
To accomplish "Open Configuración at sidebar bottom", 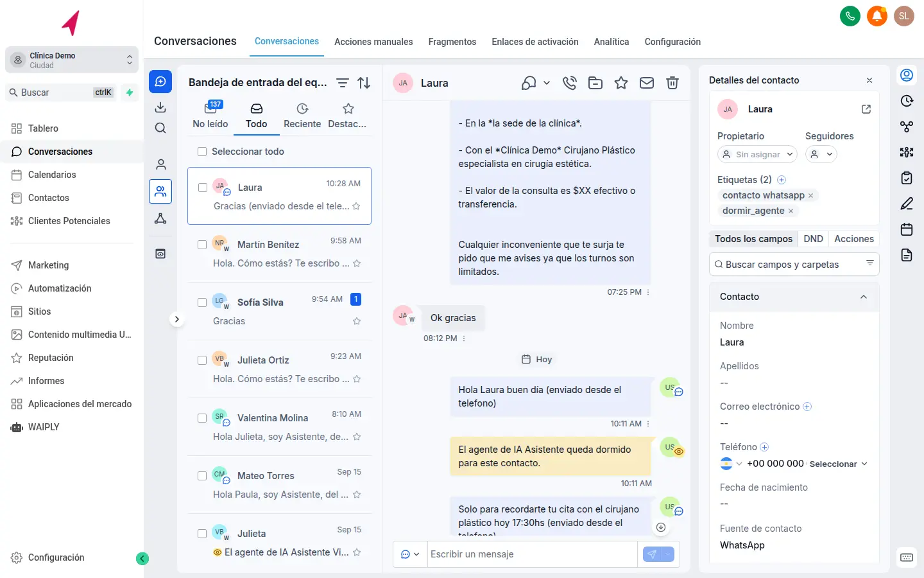I will 56,557.
